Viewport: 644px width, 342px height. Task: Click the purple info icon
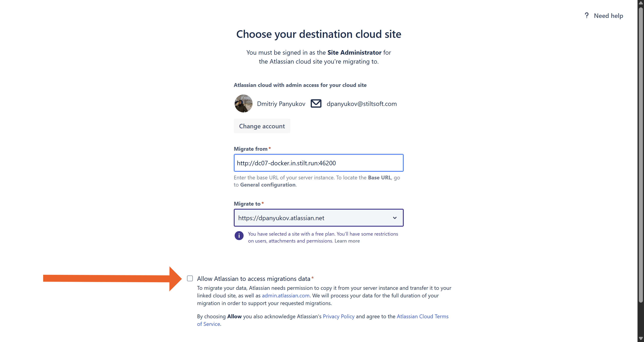(x=239, y=236)
